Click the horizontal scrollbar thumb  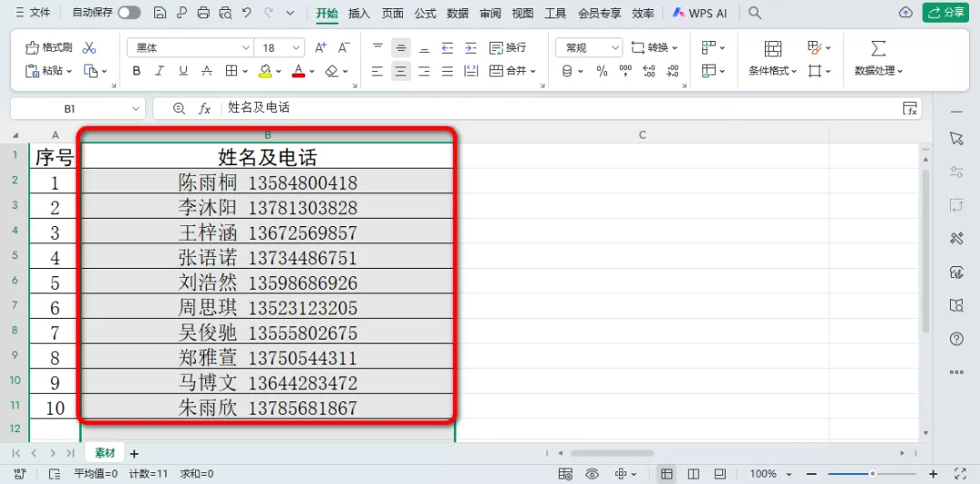tap(612, 453)
